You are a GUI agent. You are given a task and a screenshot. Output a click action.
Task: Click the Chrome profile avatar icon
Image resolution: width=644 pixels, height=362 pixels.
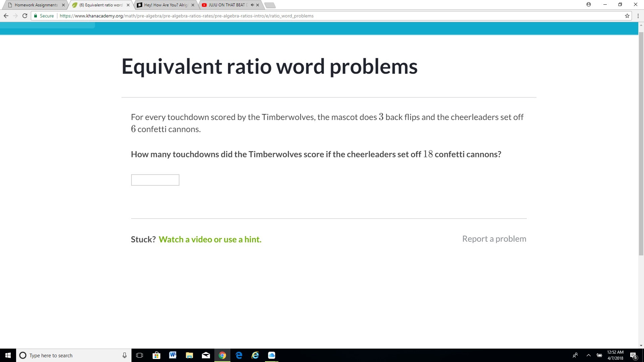pos(588,5)
